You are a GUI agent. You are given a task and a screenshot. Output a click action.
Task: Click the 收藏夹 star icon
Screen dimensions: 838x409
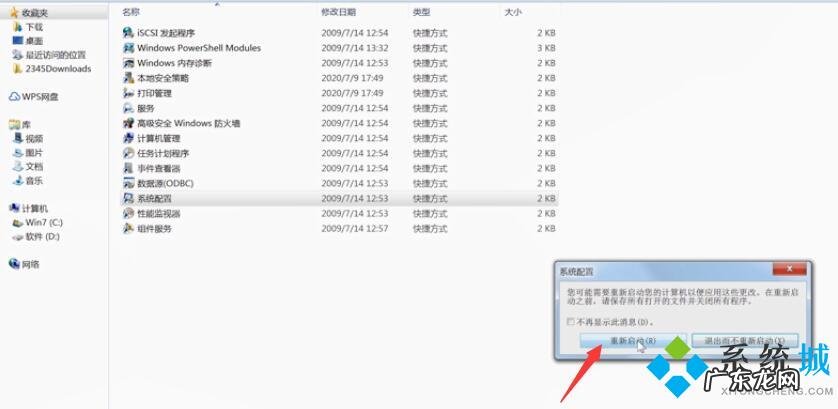coord(14,12)
